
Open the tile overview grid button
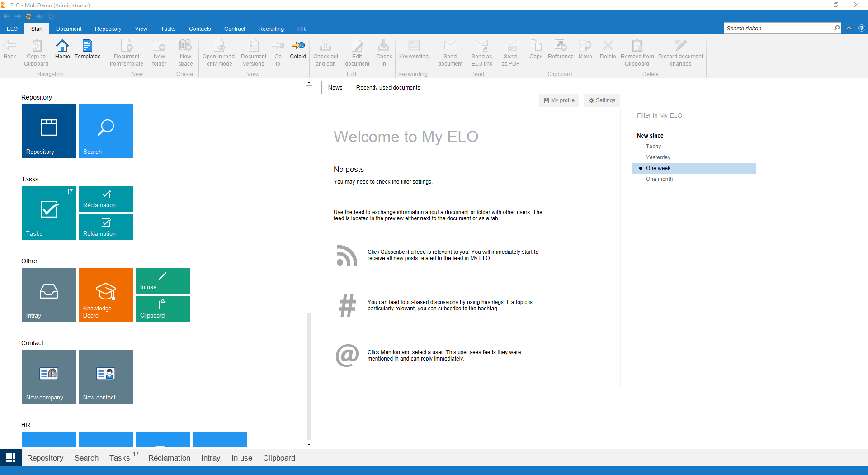click(11, 458)
